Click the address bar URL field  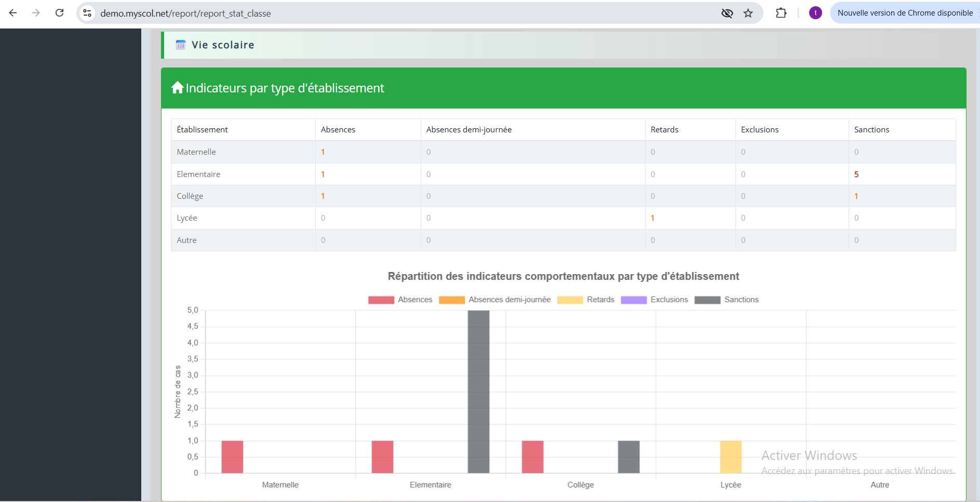click(x=405, y=13)
